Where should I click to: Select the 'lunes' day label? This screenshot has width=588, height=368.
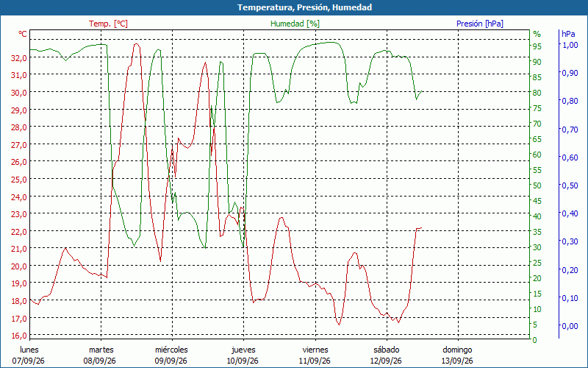(29, 350)
